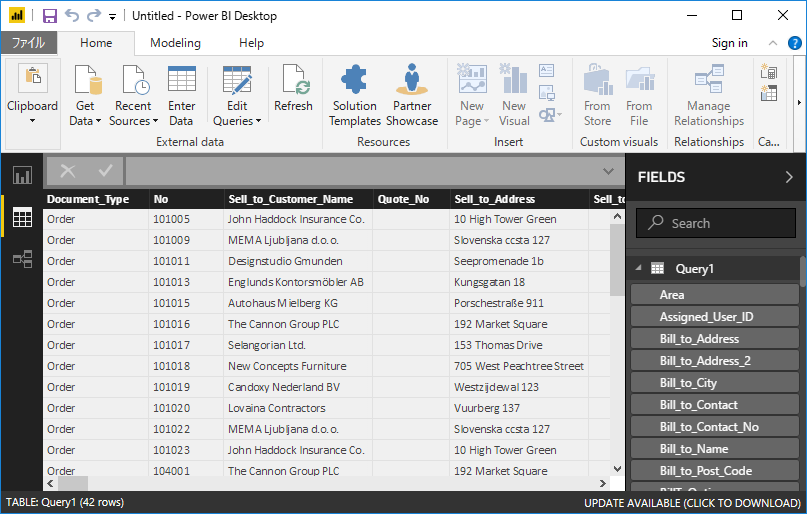The image size is (807, 514).
Task: Open Solution Templates puzzle icon
Action: (354, 79)
